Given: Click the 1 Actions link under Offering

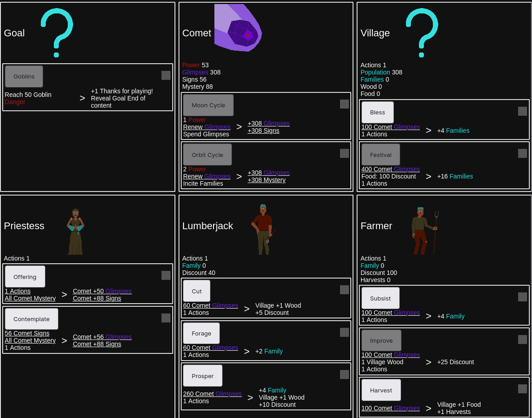Looking at the screenshot, I should tap(17, 291).
